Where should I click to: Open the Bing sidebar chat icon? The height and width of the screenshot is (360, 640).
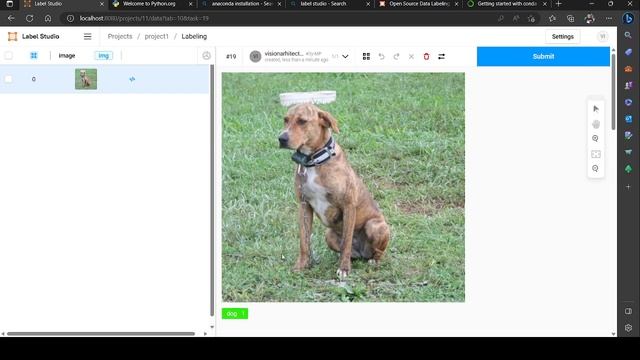tap(628, 18)
